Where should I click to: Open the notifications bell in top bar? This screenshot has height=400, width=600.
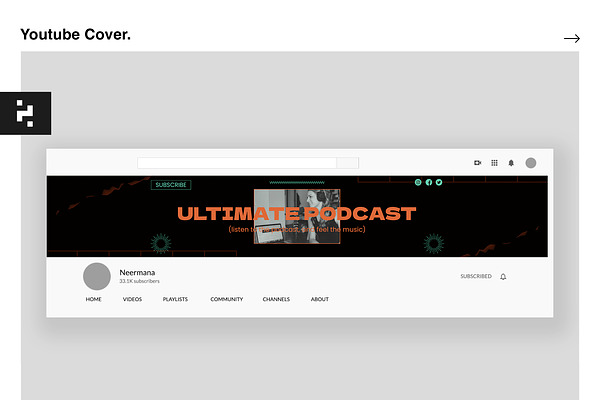(511, 163)
